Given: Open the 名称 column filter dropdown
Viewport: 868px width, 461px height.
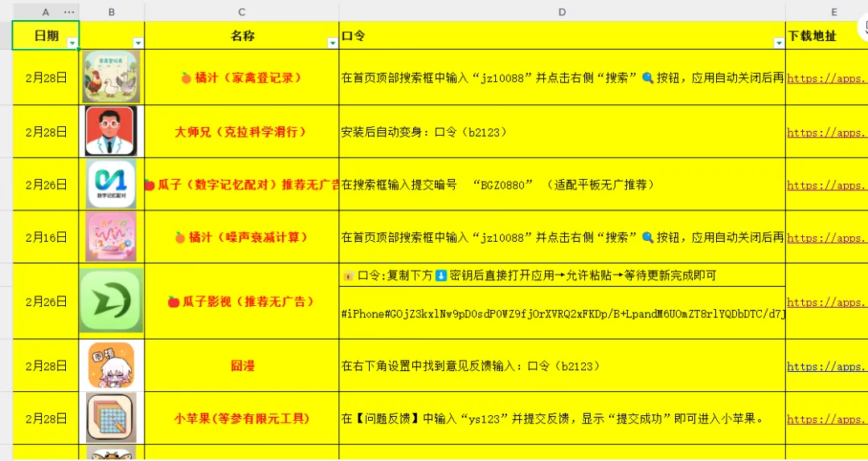Looking at the screenshot, I should click(x=333, y=43).
